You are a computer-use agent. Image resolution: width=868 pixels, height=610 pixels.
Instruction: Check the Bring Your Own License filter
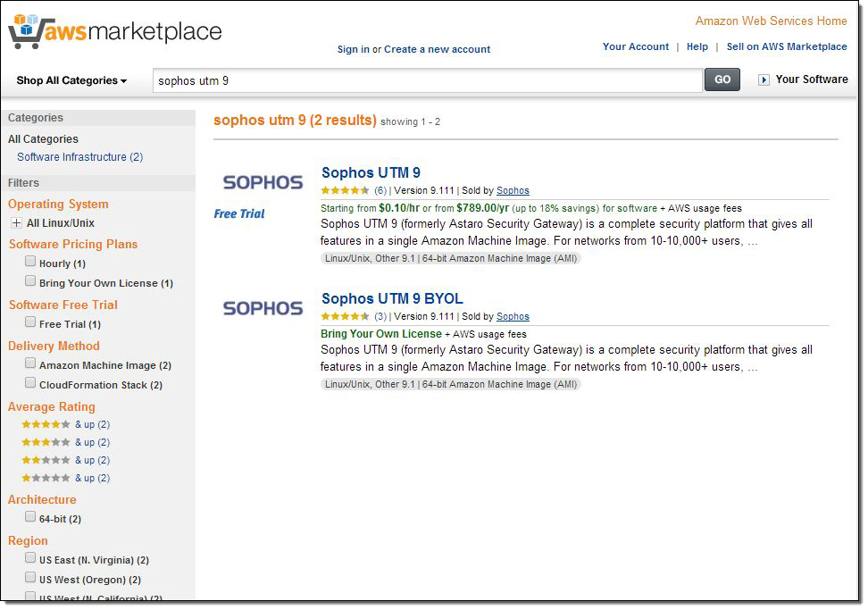point(30,281)
